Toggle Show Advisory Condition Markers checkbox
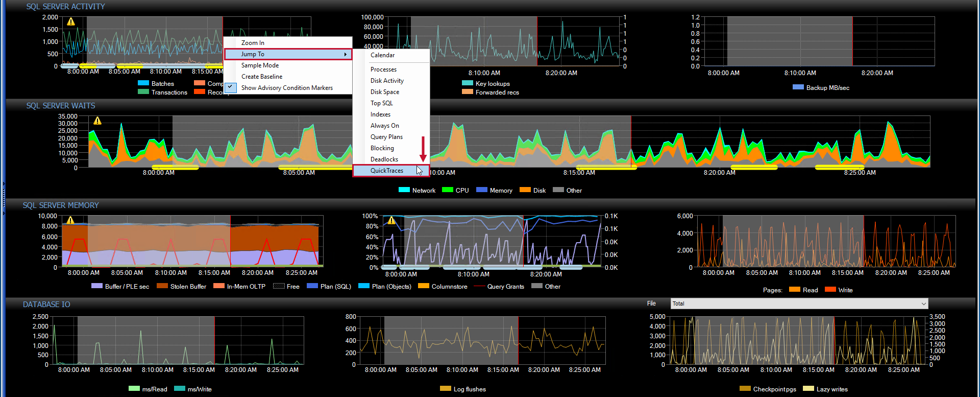This screenshot has width=980, height=397. (231, 87)
